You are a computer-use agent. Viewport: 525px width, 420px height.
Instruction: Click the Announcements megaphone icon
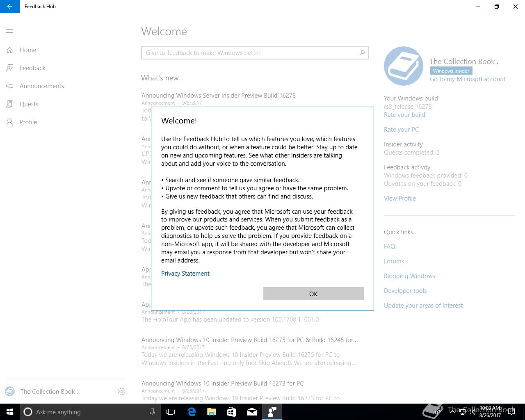(10, 86)
